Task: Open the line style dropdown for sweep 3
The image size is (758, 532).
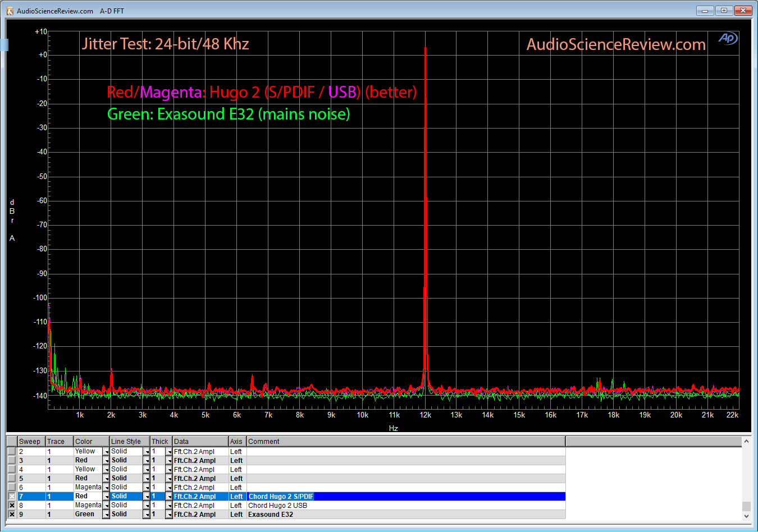Action: (x=147, y=461)
